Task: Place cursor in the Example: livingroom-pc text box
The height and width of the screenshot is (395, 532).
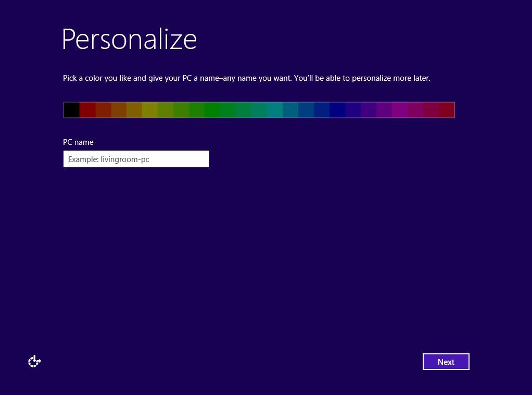Action: pos(136,159)
